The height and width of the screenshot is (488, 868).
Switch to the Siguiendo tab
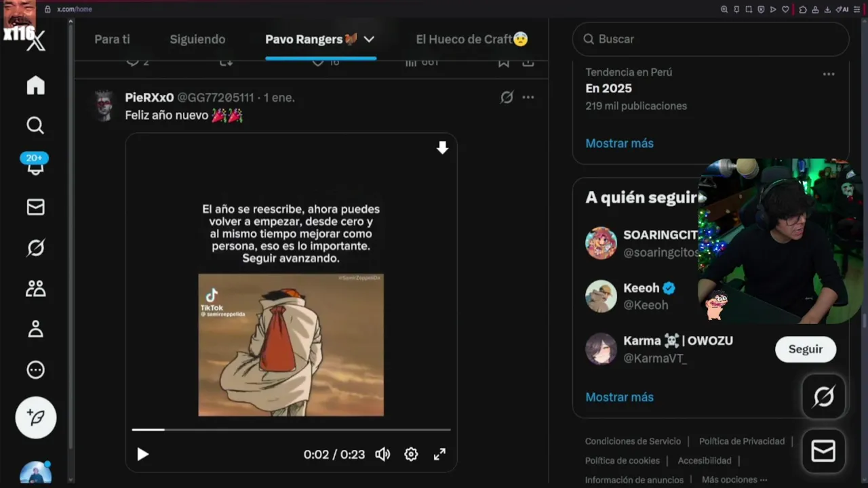197,39
